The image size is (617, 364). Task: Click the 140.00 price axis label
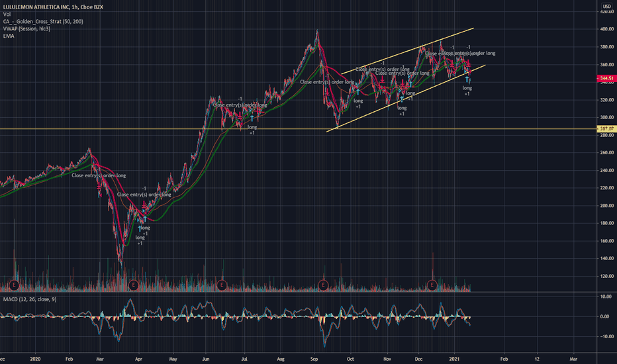(607, 259)
